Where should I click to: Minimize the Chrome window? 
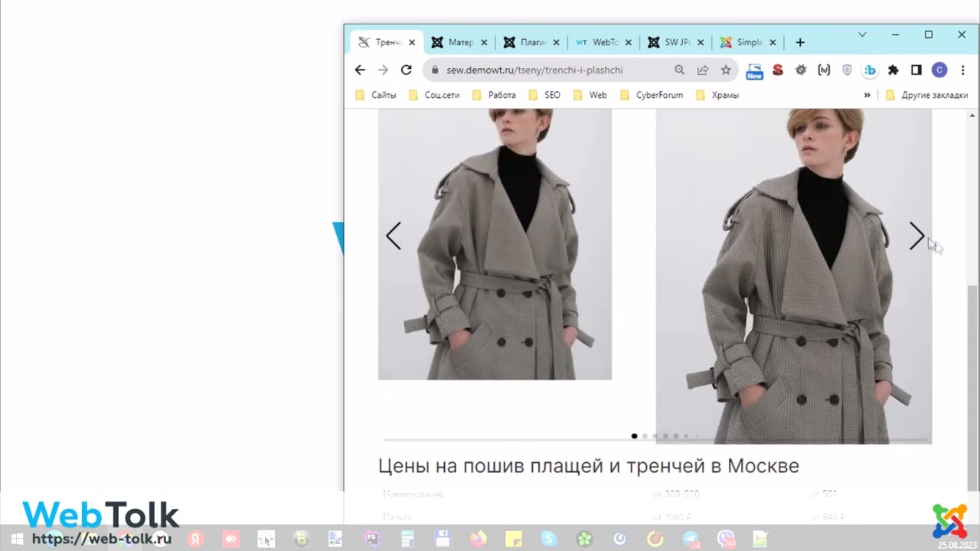click(x=895, y=34)
